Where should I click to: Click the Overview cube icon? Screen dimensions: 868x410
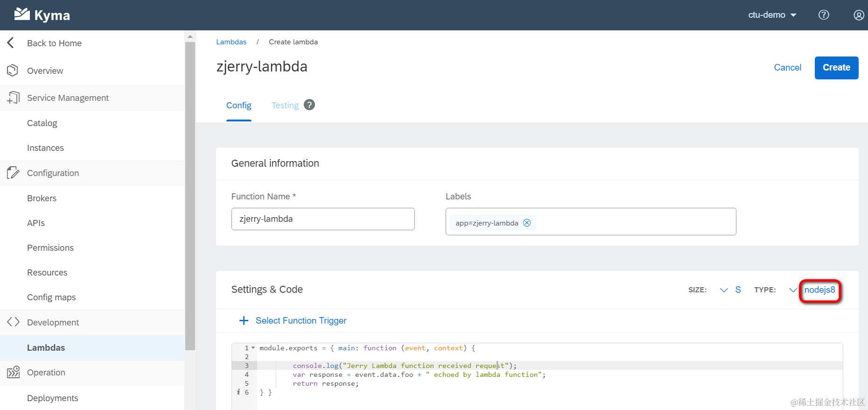[13, 71]
